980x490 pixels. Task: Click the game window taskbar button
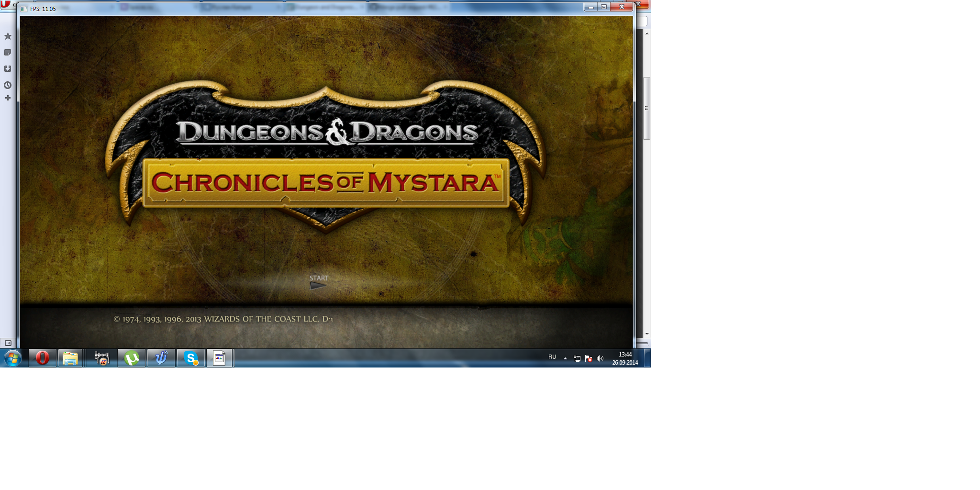220,358
